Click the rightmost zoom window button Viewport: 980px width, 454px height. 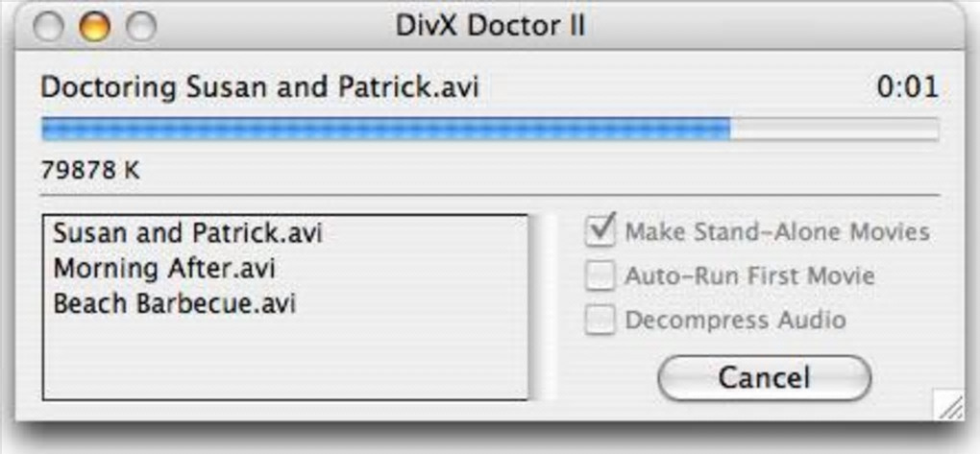[x=140, y=27]
